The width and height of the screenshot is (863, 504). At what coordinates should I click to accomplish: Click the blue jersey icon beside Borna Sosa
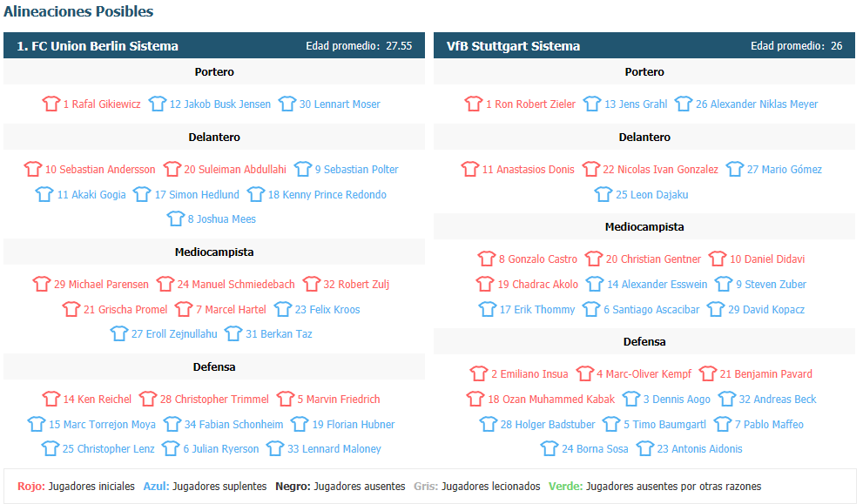(549, 448)
